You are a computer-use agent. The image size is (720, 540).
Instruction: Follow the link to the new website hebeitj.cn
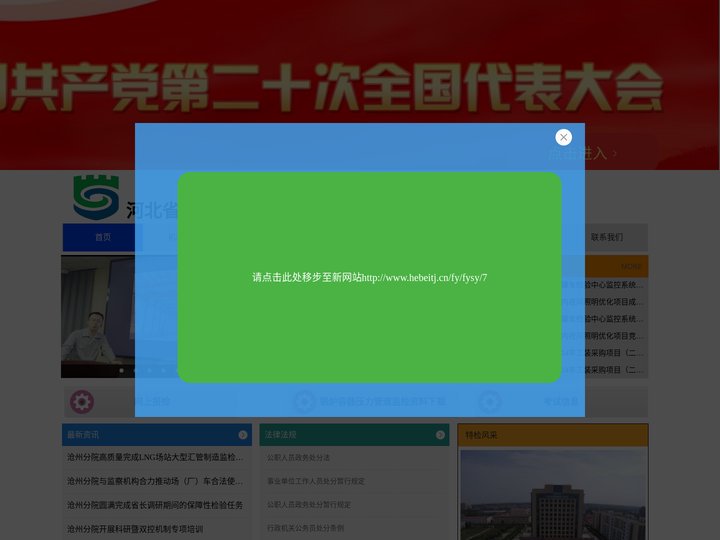pyautogui.click(x=370, y=277)
